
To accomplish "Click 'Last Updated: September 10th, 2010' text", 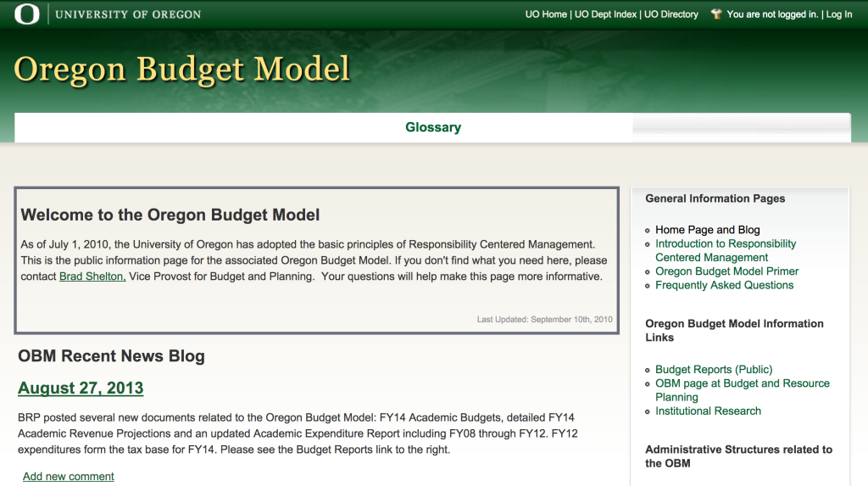I will [x=545, y=319].
